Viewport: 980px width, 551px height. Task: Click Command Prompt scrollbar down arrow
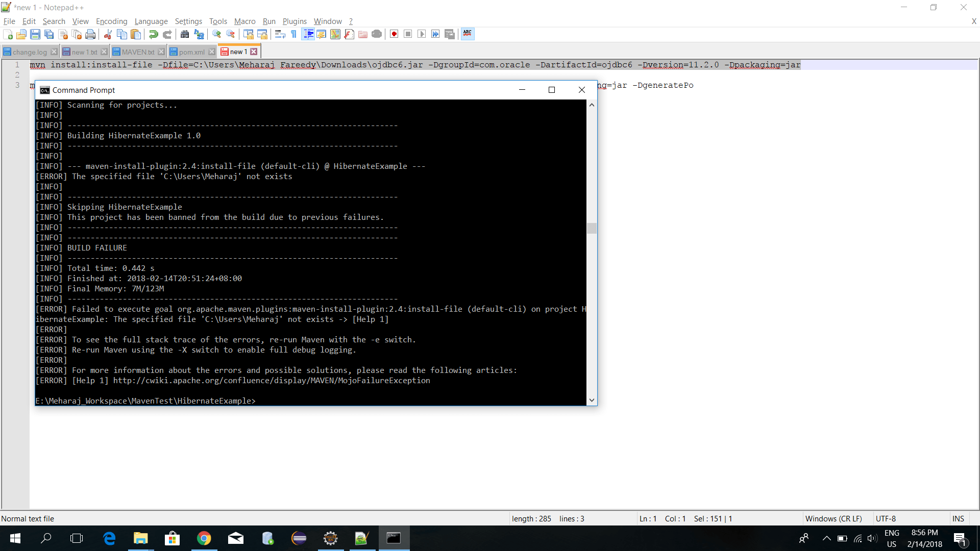click(592, 400)
